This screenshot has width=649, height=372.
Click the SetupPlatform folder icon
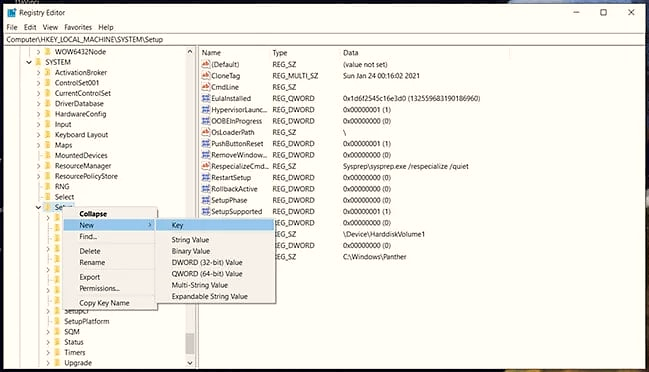[58, 321]
